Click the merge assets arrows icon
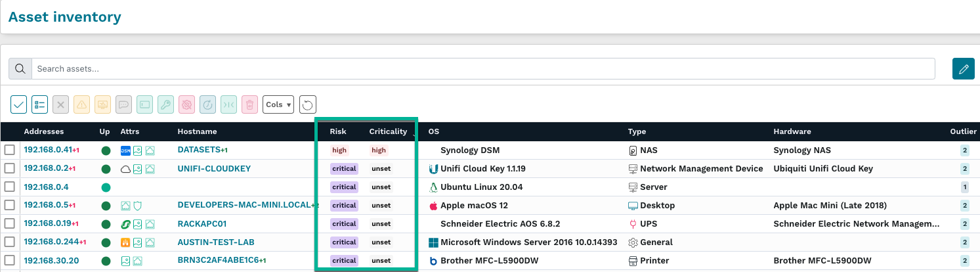 tap(228, 104)
